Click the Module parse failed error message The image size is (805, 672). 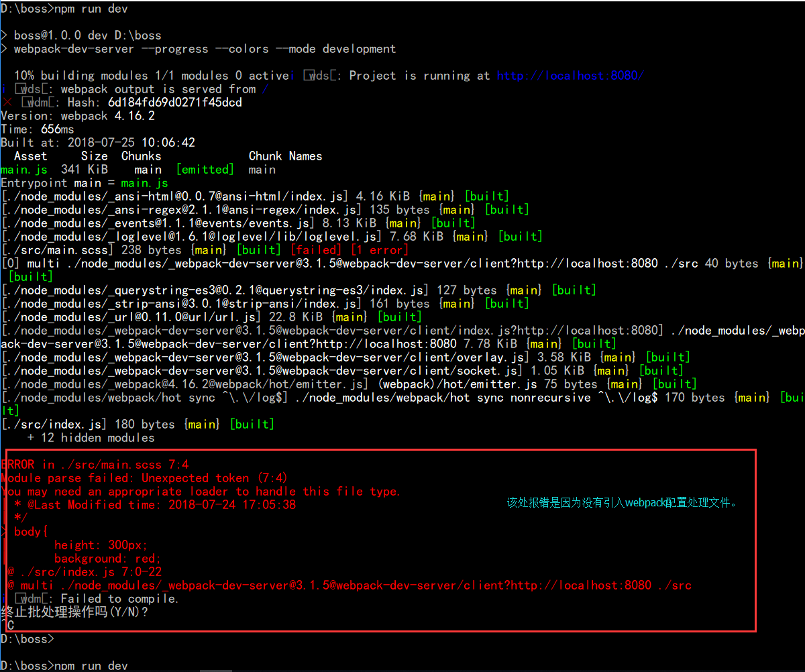pyautogui.click(x=144, y=478)
